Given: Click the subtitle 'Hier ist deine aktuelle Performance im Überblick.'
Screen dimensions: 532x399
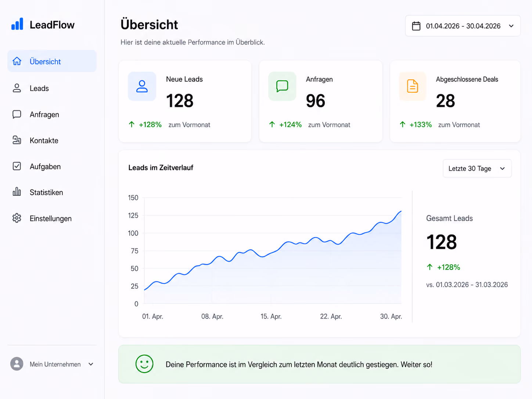Looking at the screenshot, I should pyautogui.click(x=193, y=42).
